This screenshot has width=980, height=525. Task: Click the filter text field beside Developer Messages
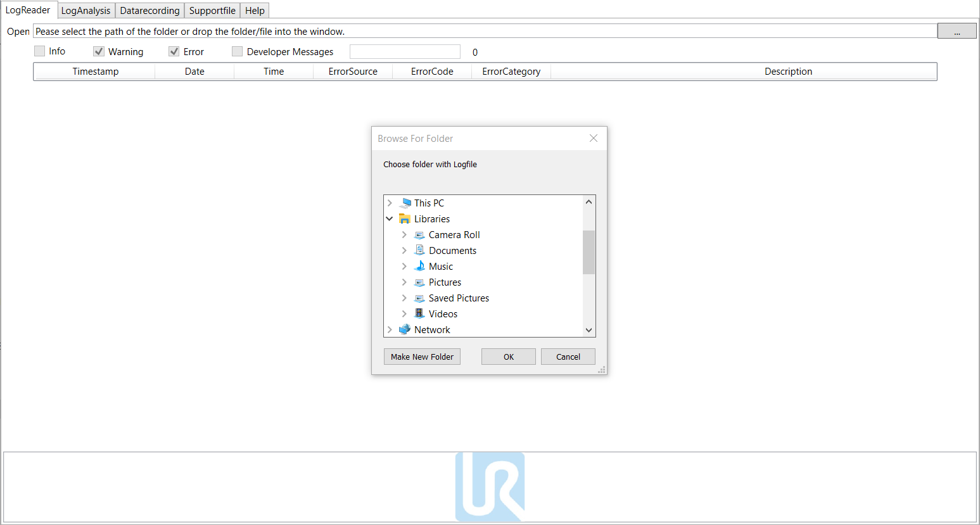[x=405, y=52]
